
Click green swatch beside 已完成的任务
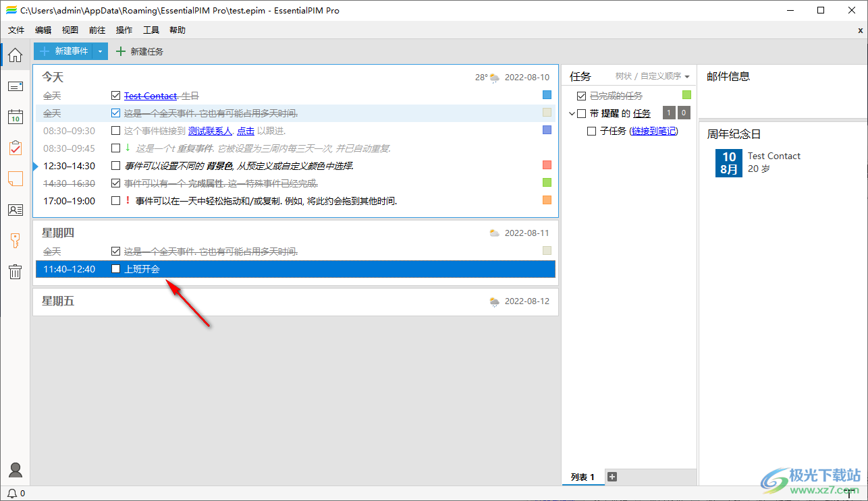pyautogui.click(x=687, y=95)
